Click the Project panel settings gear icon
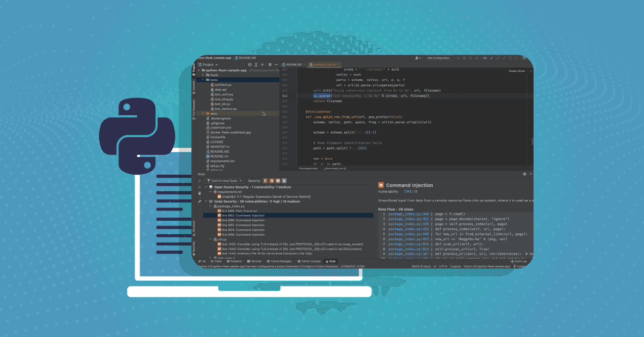This screenshot has height=337, width=644. point(269,64)
